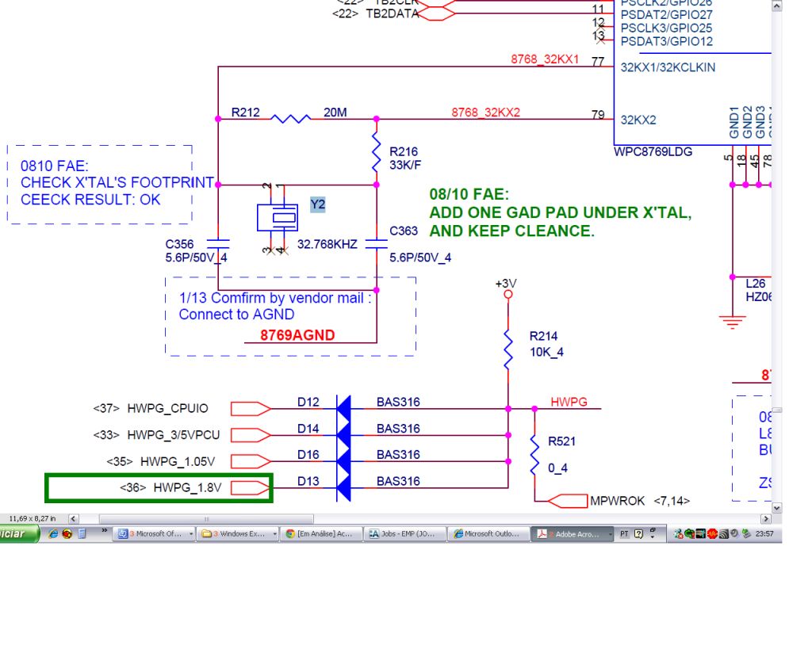
Task: Click the PT language indicator
Action: (x=624, y=533)
